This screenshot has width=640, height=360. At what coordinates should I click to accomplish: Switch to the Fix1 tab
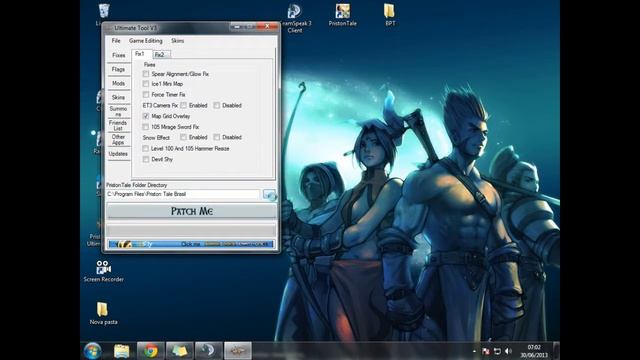coord(140,54)
